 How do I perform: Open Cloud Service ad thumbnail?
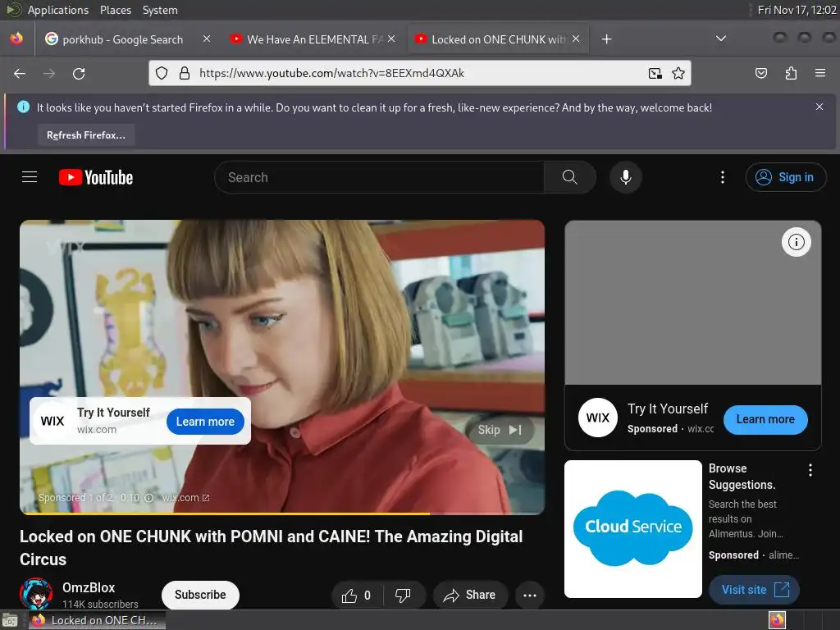[632, 529]
